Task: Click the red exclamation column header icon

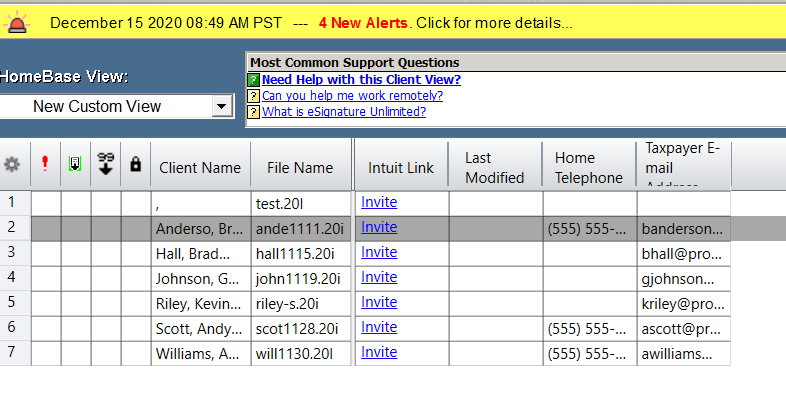Action: (45, 166)
